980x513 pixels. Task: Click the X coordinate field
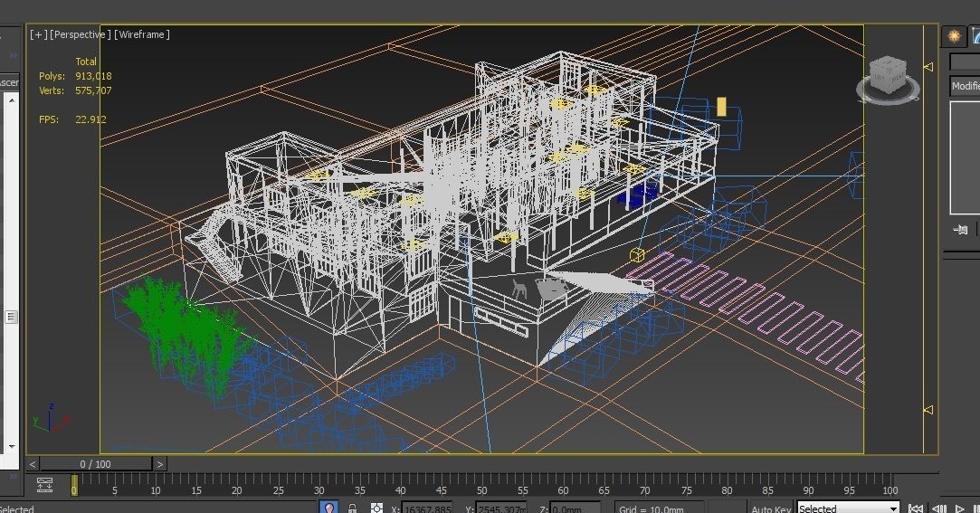[x=426, y=508]
